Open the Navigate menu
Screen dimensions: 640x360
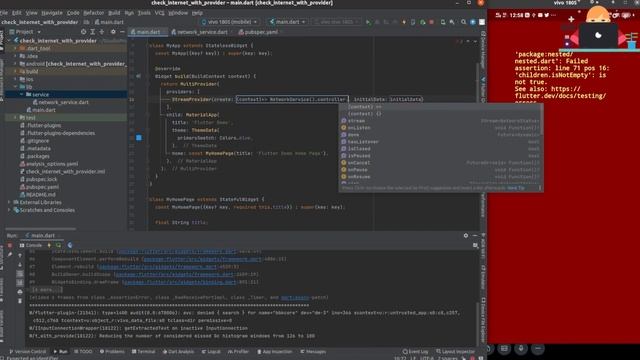pos(52,13)
